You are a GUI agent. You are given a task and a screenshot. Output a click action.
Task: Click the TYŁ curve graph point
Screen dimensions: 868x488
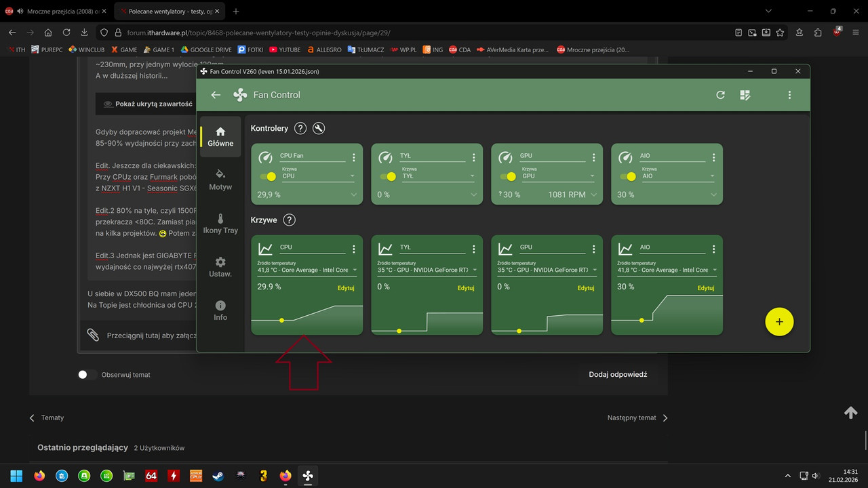(399, 331)
